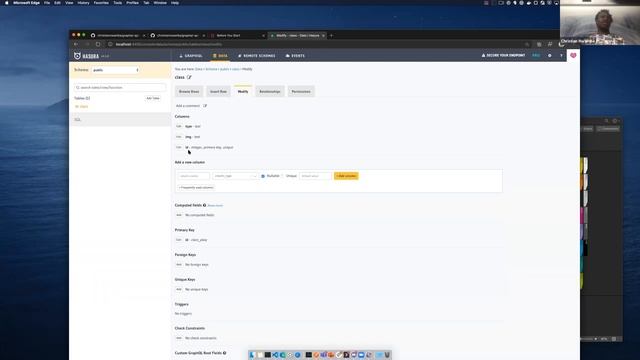Expand Add under Foreign Keys
The width and height of the screenshot is (640, 360).
click(179, 264)
